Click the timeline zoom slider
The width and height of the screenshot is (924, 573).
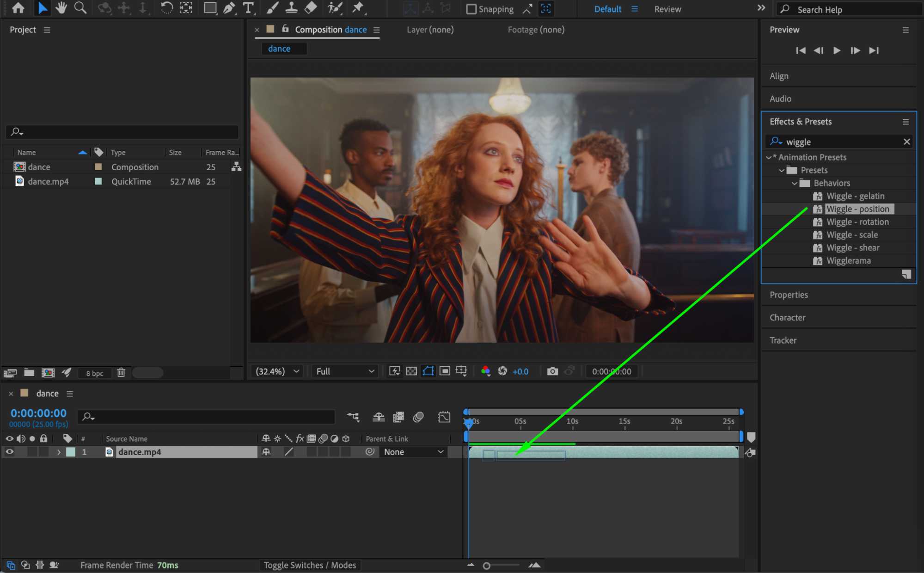pos(487,566)
